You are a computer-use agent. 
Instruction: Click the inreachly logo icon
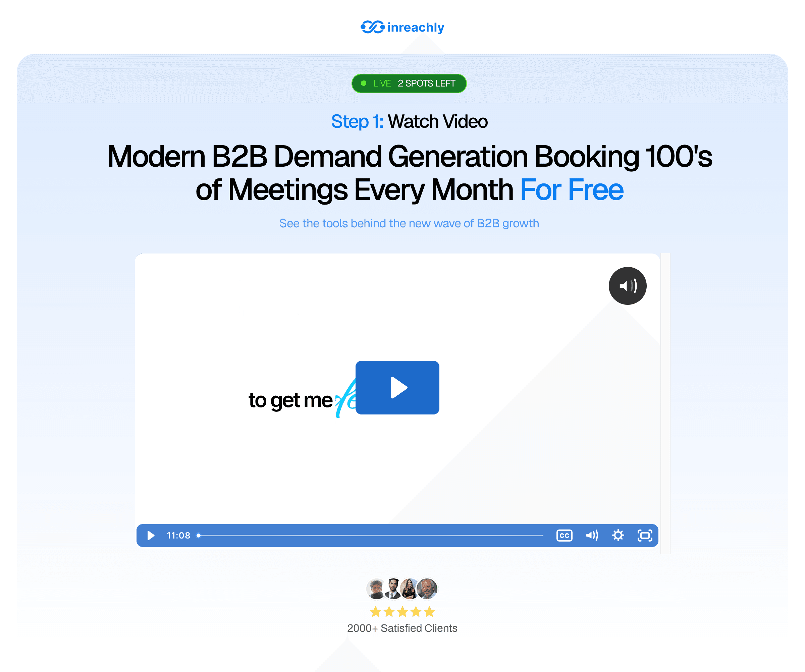pos(372,27)
